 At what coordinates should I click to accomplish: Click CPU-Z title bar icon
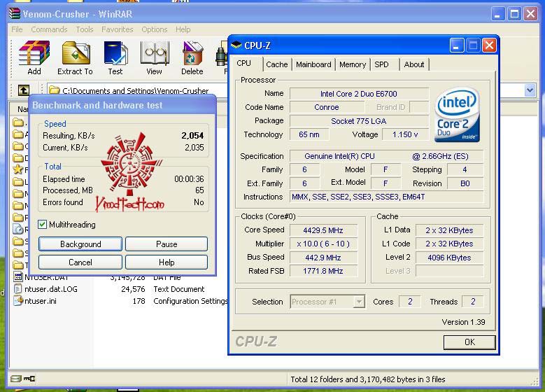tap(236, 45)
